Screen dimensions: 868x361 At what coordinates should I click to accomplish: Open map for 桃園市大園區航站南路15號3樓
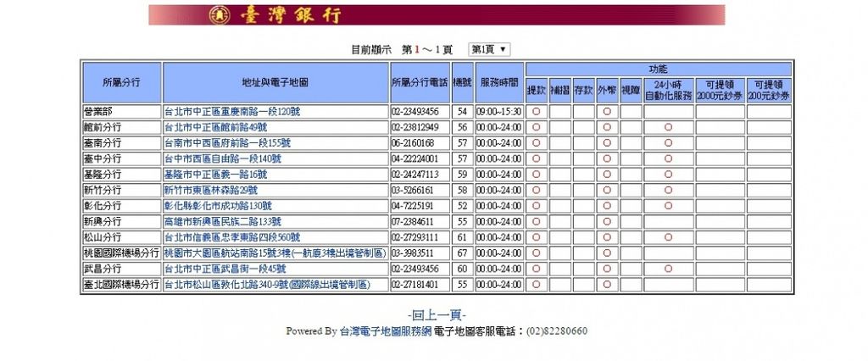(275, 253)
